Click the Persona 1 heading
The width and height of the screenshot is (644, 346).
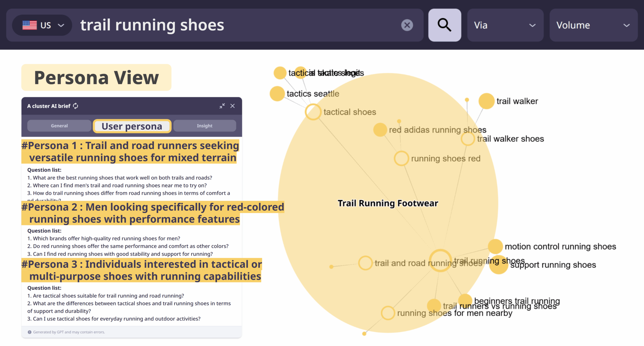pyautogui.click(x=130, y=151)
